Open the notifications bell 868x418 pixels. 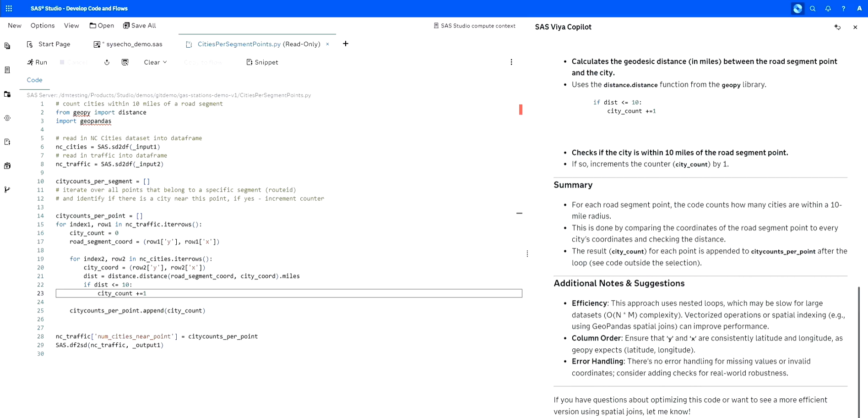point(828,8)
